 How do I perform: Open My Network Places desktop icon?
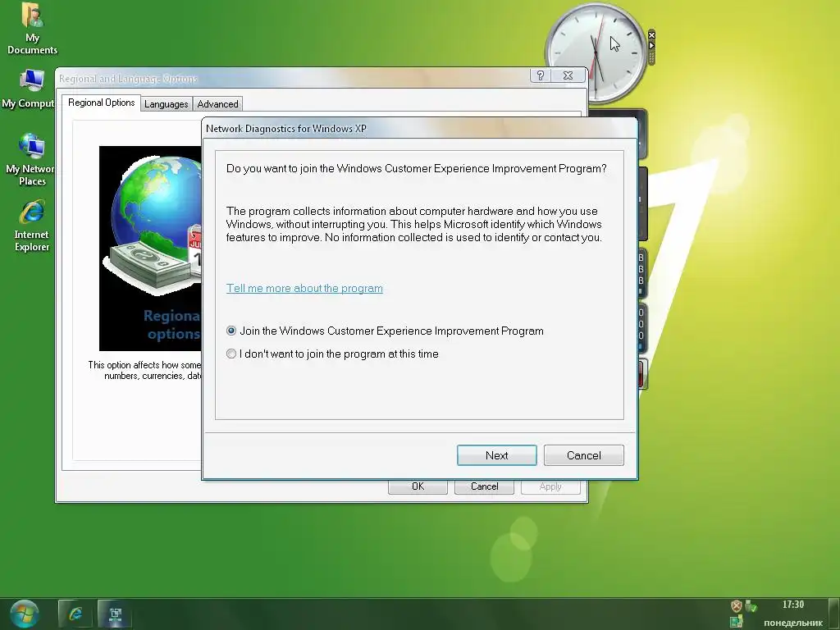30,160
